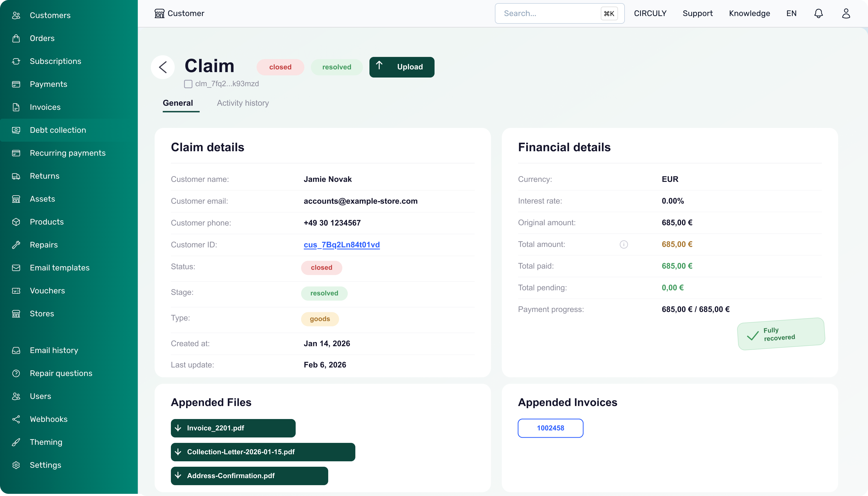This screenshot has width=868, height=496.
Task: Switch to the General tab
Action: (x=178, y=103)
